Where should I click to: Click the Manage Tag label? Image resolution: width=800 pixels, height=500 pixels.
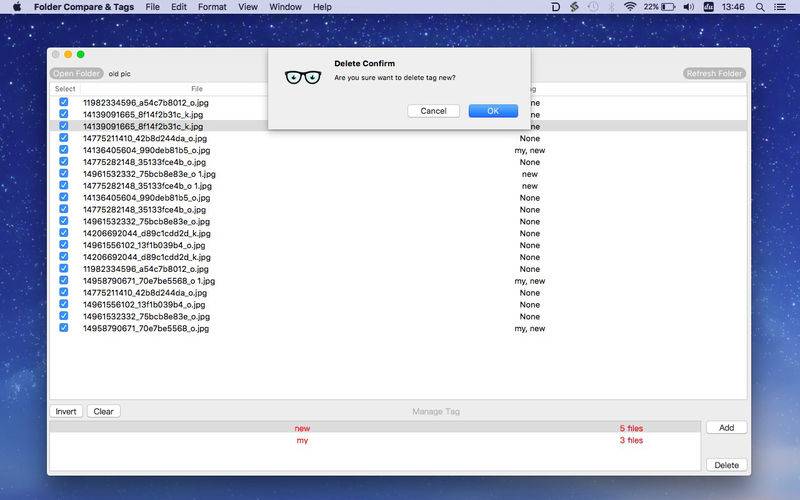[x=436, y=411]
